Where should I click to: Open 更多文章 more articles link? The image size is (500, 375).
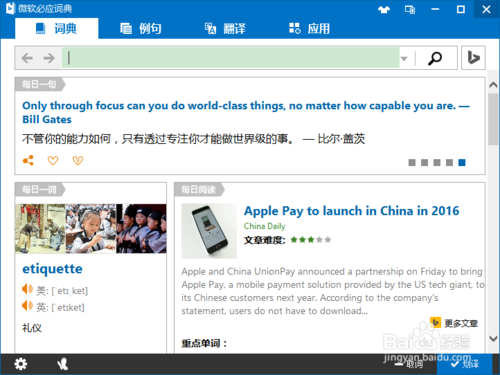point(455,323)
